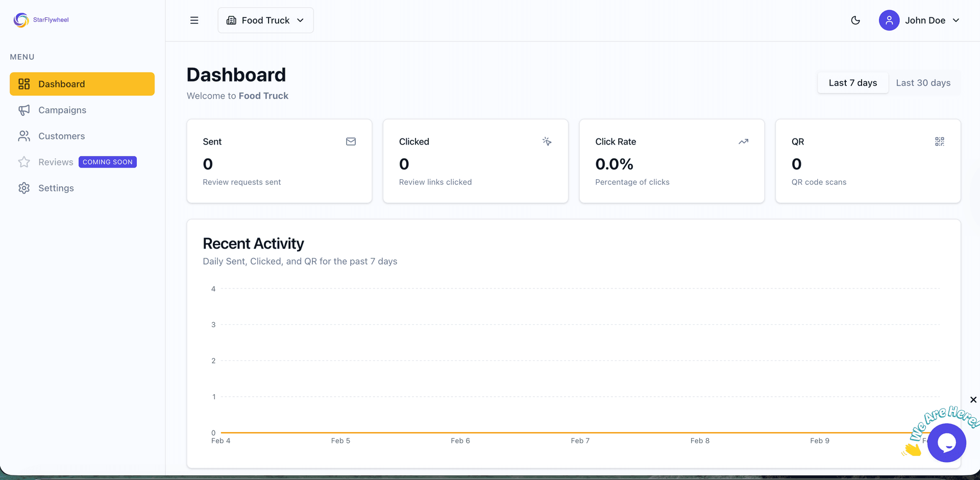
Task: Click the Reviews star icon
Action: click(x=24, y=162)
